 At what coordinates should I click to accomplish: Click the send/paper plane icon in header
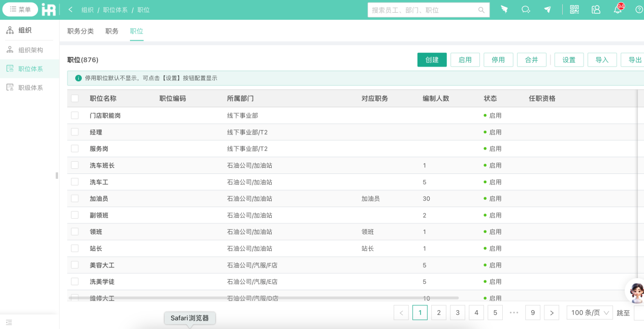[x=548, y=9]
